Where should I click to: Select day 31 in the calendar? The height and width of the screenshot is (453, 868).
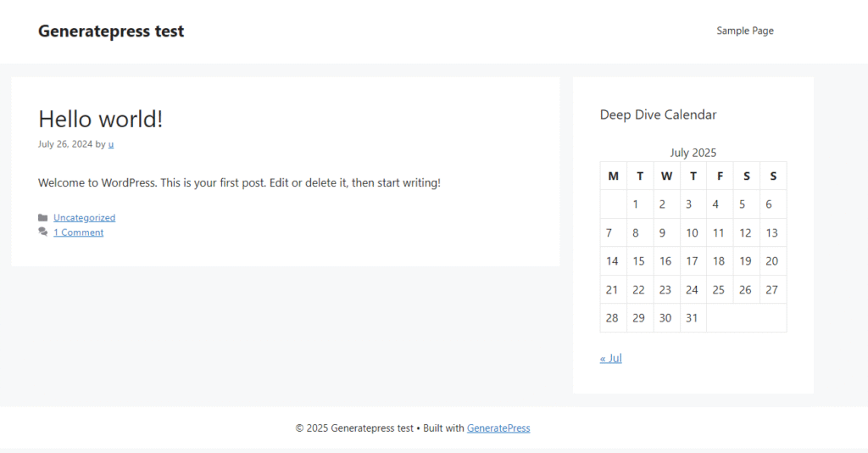[692, 318]
